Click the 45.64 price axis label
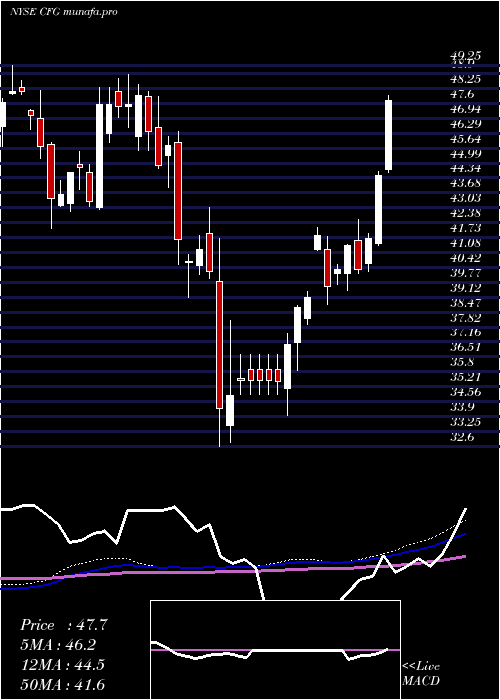500x700 pixels. tap(466, 139)
